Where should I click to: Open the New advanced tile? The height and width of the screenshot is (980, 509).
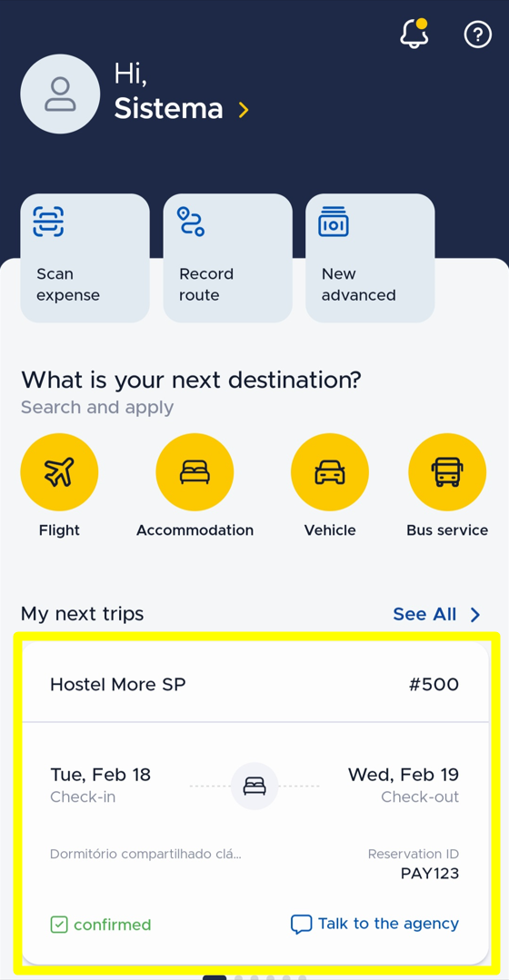pyautogui.click(x=370, y=258)
